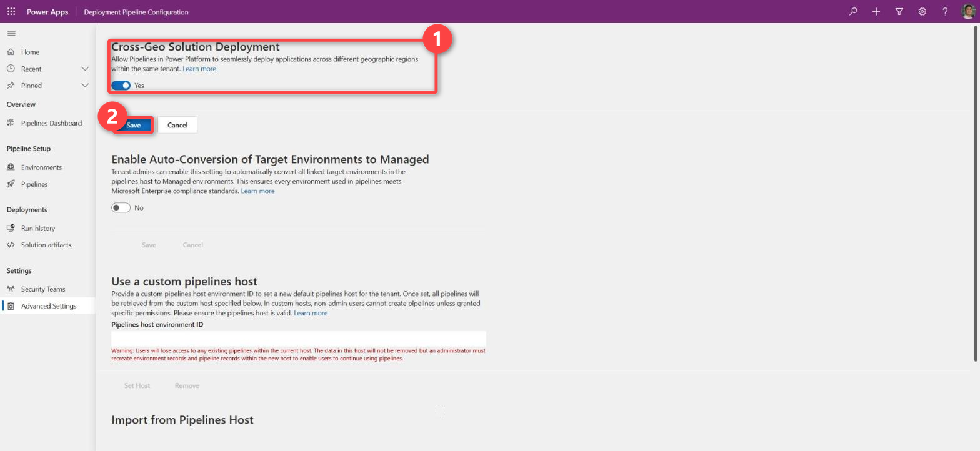Click the Recent clock icon

[x=11, y=69]
